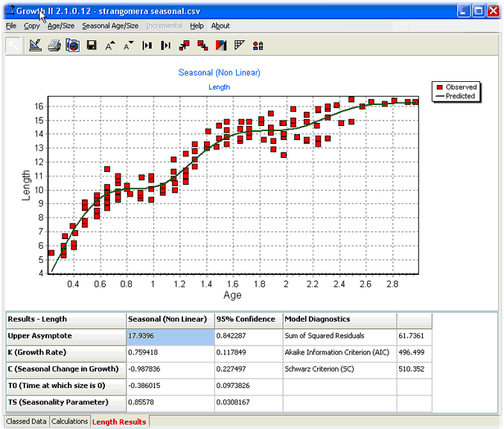Screen dimensions: 504x429
Task: Click the disabled arrow pointer toolbar button
Action: click(x=13, y=45)
